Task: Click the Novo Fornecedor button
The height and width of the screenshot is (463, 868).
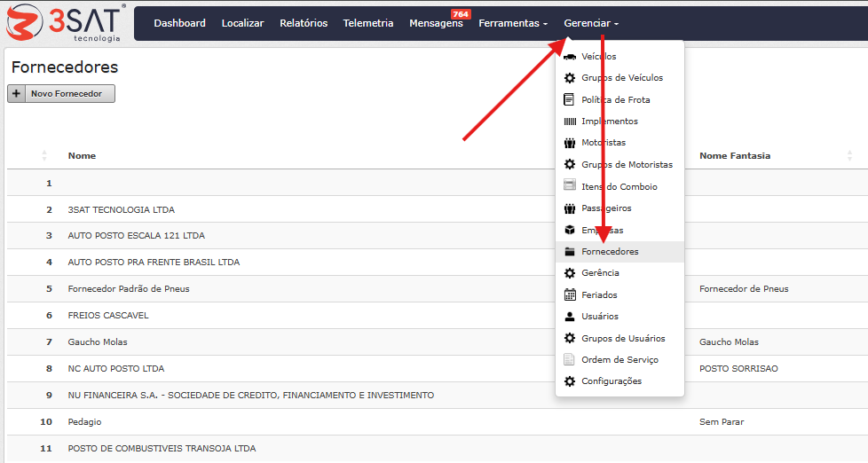Action: click(61, 93)
